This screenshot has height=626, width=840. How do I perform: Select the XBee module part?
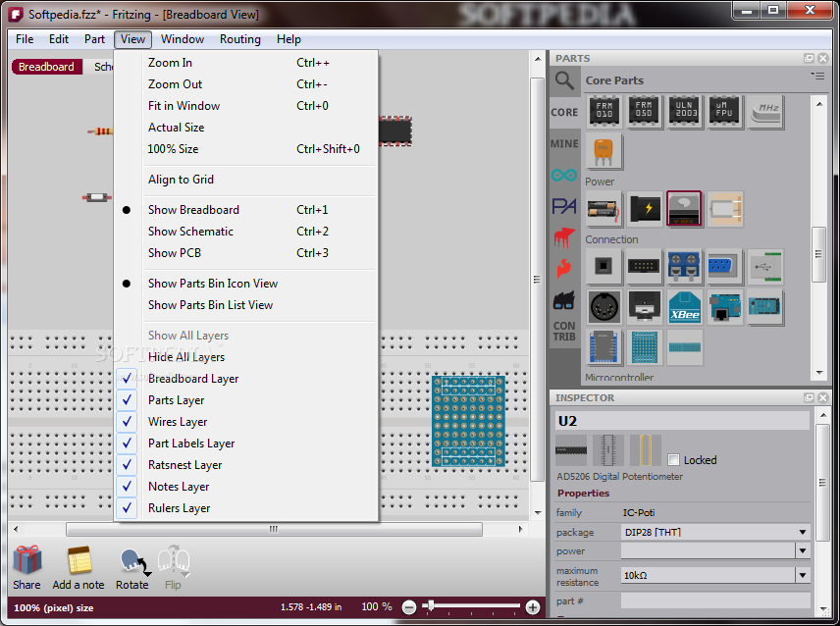(x=684, y=308)
